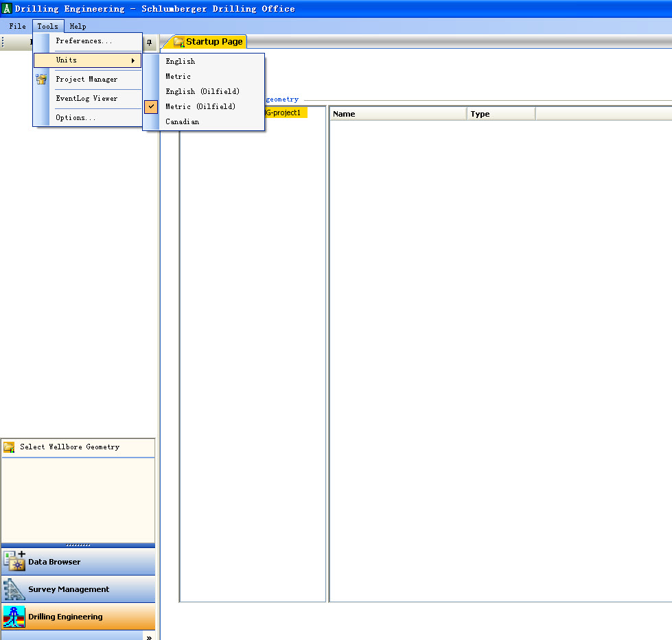Open the Units submenu entry
Screen dimensions: 672x640
click(x=88, y=60)
